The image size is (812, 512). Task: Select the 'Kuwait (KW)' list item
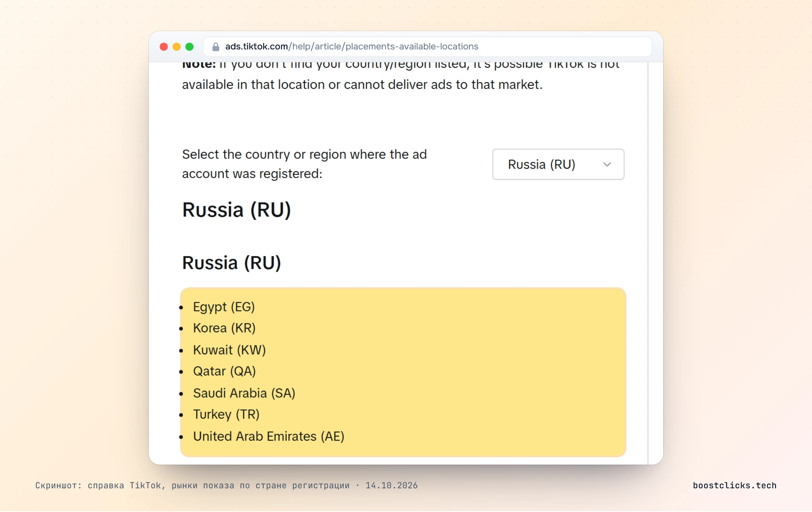[229, 350]
